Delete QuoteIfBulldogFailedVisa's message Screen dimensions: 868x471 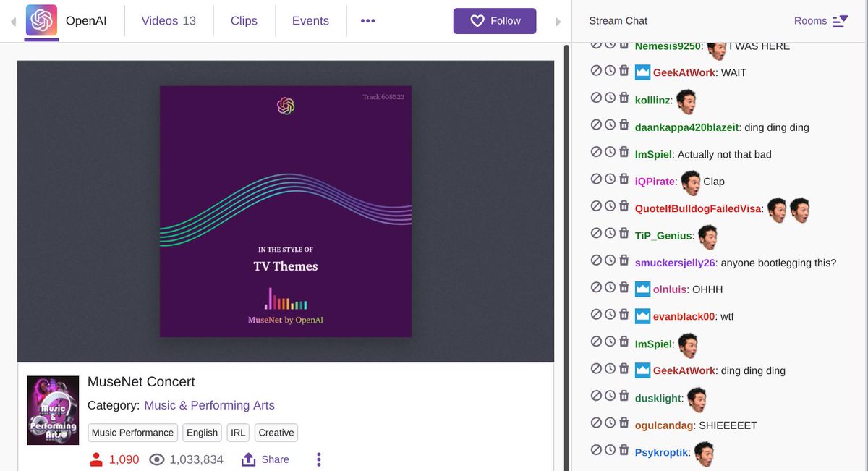click(624, 206)
